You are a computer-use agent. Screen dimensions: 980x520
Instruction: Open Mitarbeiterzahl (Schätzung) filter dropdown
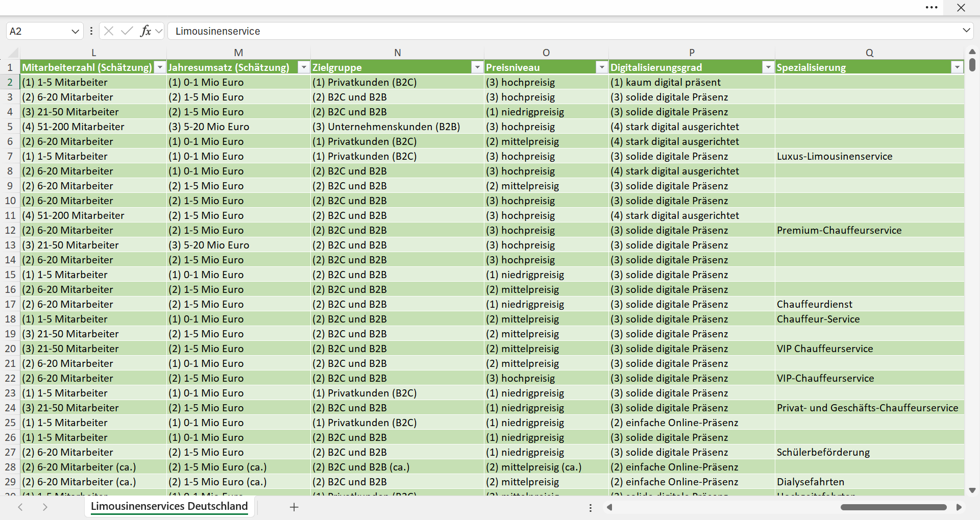pyautogui.click(x=160, y=67)
